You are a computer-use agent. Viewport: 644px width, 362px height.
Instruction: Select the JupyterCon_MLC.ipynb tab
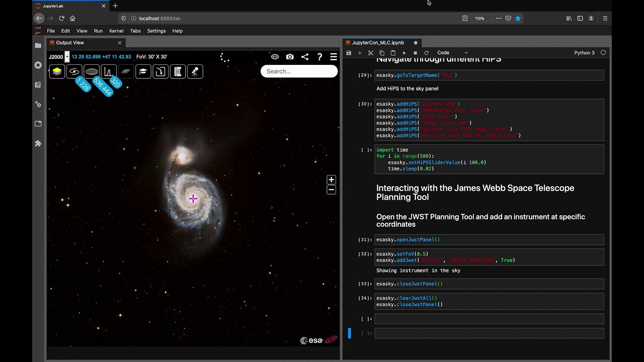coord(378,43)
